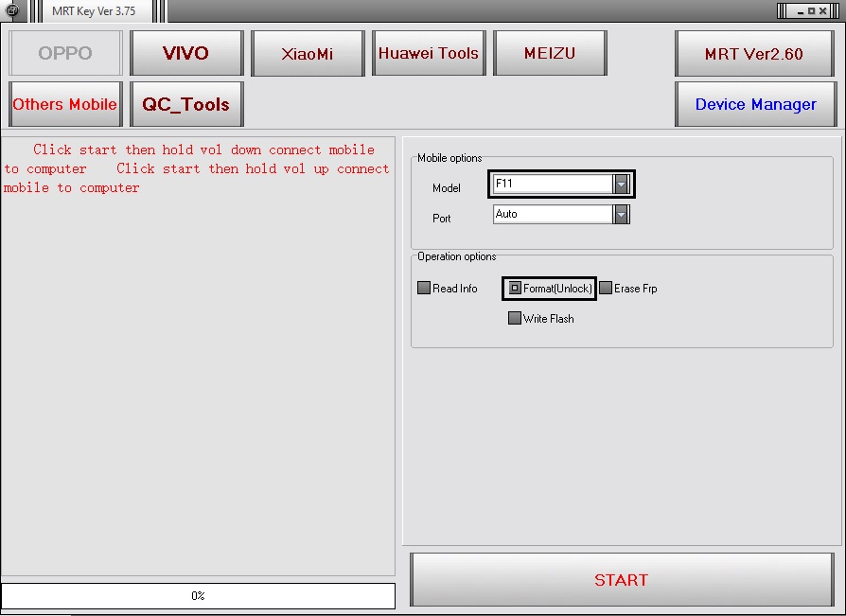The width and height of the screenshot is (846, 616).
Task: Click the Model label
Action: point(447,188)
